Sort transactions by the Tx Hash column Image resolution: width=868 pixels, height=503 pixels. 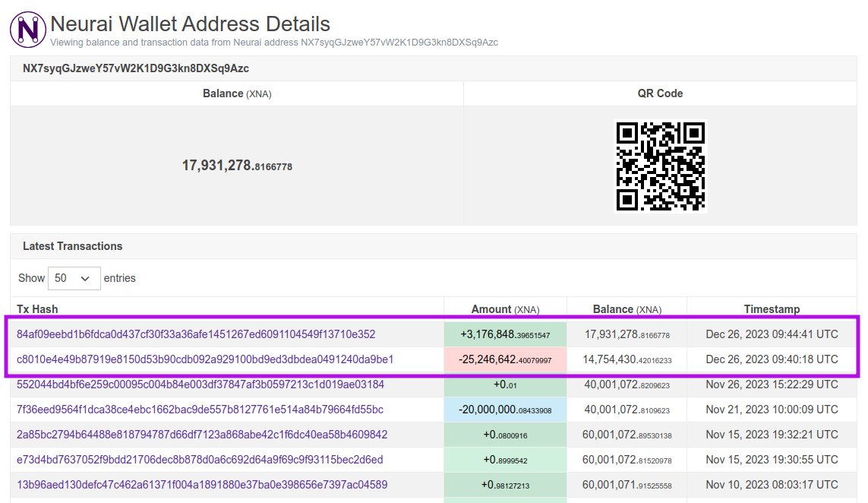pyautogui.click(x=38, y=309)
